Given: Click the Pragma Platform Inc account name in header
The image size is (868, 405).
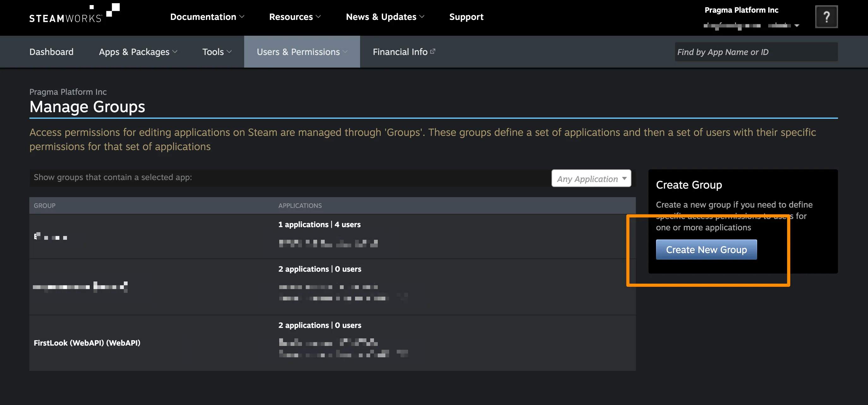Looking at the screenshot, I should tap(741, 10).
